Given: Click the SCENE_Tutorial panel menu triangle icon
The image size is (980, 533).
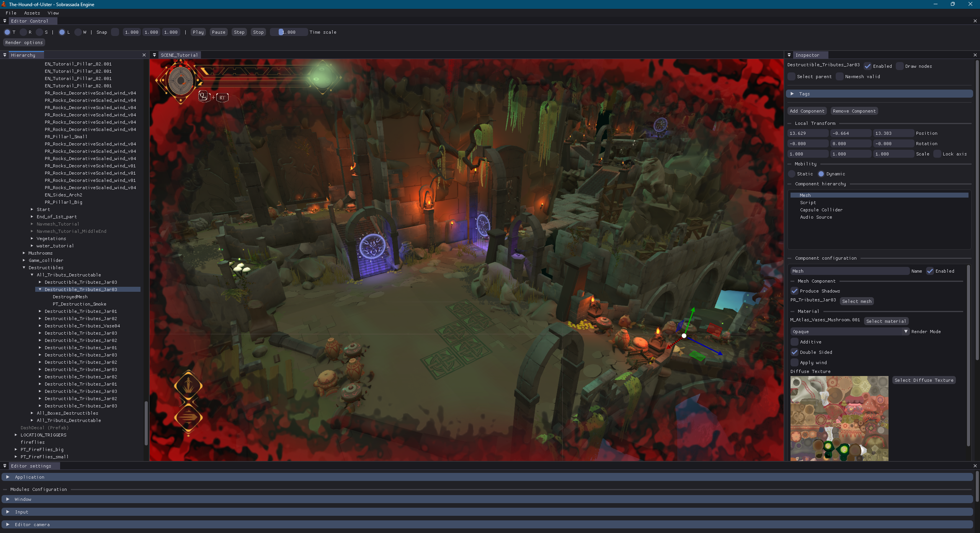Looking at the screenshot, I should tap(154, 55).
